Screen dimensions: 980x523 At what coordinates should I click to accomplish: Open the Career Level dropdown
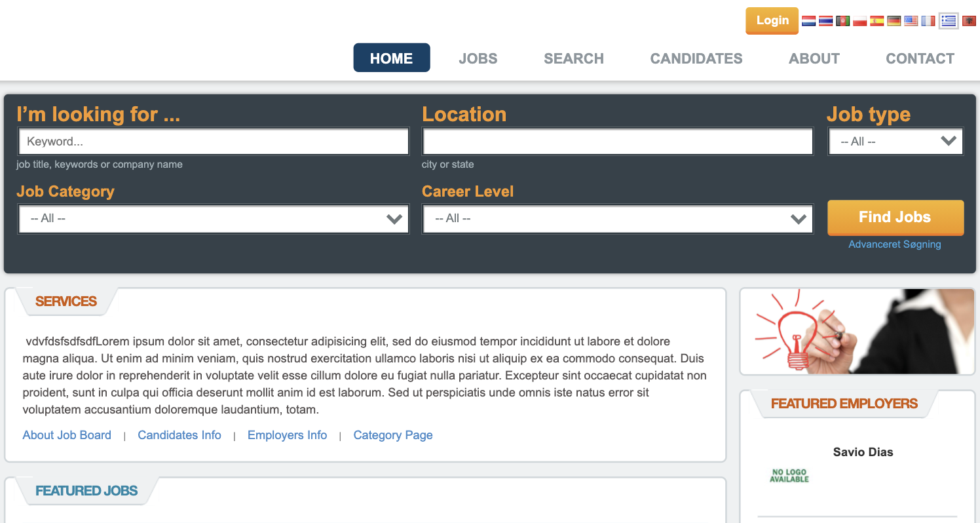coord(618,219)
